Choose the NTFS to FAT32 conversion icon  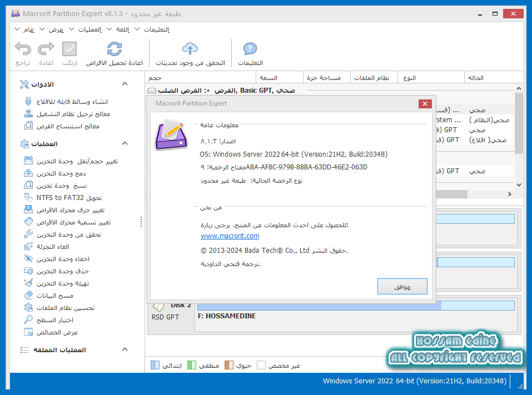28,197
